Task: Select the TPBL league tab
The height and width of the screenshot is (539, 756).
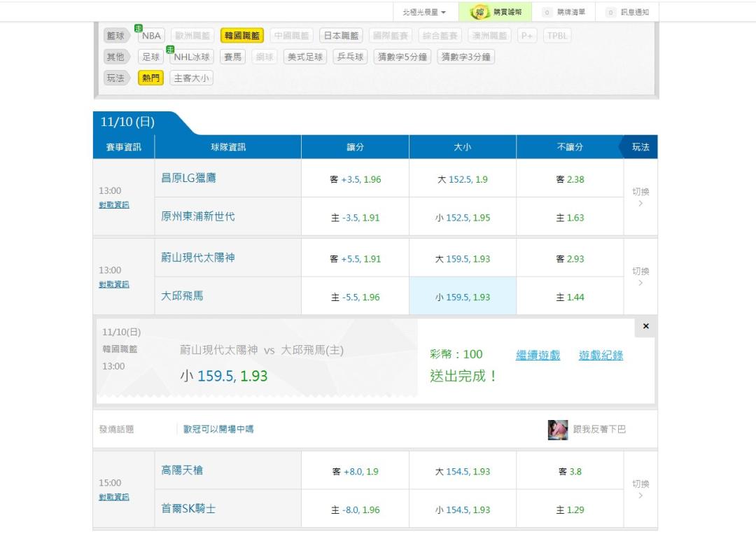Action: coord(557,36)
